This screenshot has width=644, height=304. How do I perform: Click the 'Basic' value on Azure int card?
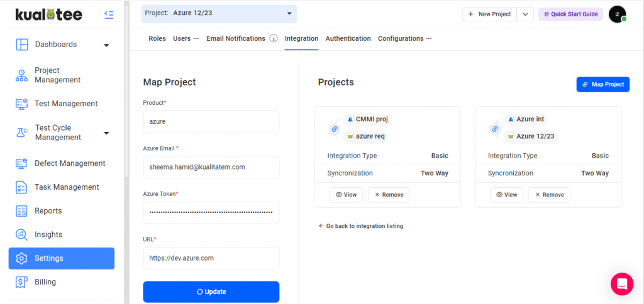[x=601, y=156]
